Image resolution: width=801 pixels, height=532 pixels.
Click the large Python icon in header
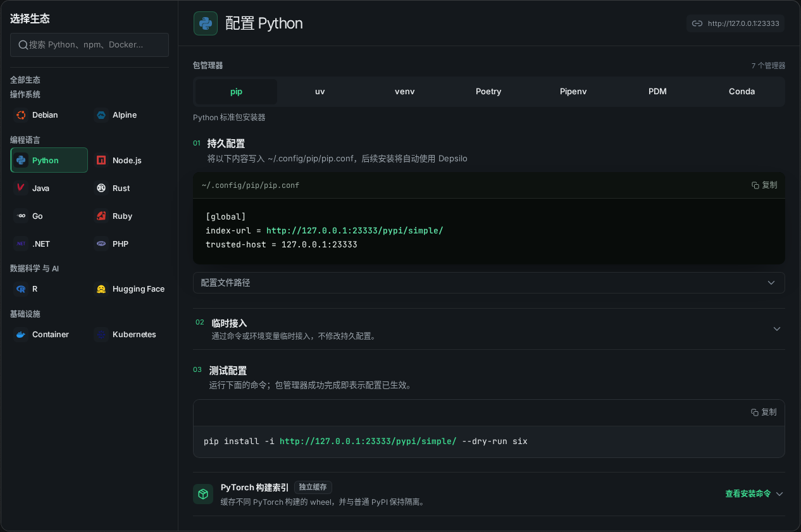(206, 23)
